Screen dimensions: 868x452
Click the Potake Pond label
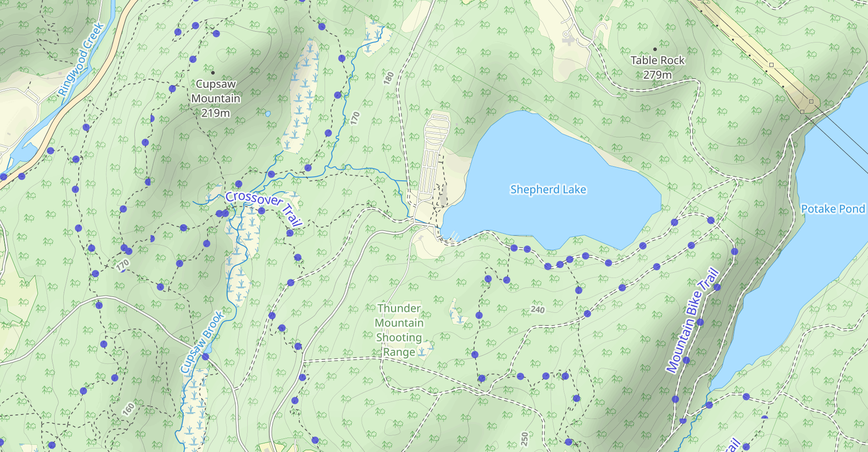click(833, 209)
